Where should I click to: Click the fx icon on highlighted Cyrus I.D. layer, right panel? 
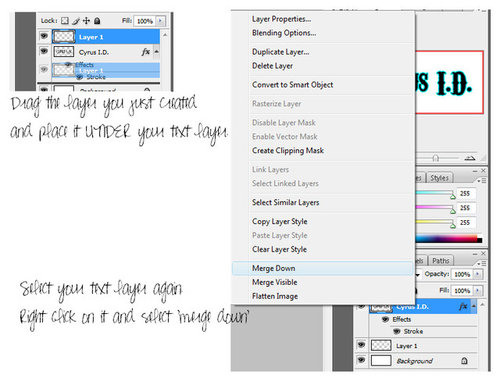[x=463, y=306]
